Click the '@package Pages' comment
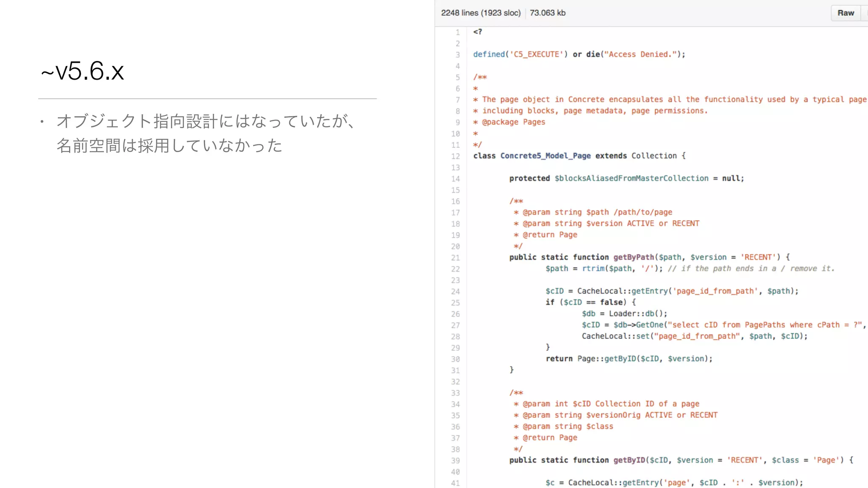Viewport: 868px width, 488px height. coord(513,122)
